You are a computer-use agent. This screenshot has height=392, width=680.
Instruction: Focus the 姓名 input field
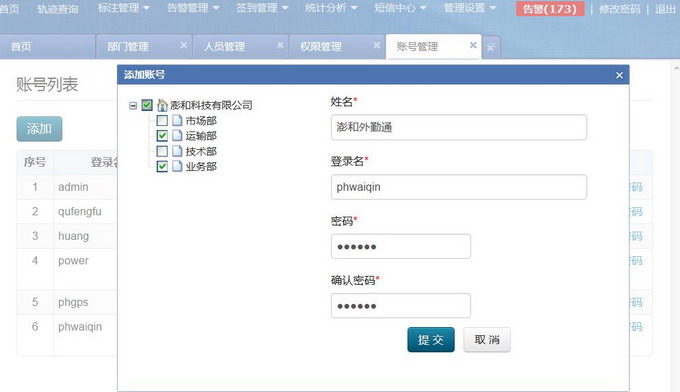pos(459,127)
